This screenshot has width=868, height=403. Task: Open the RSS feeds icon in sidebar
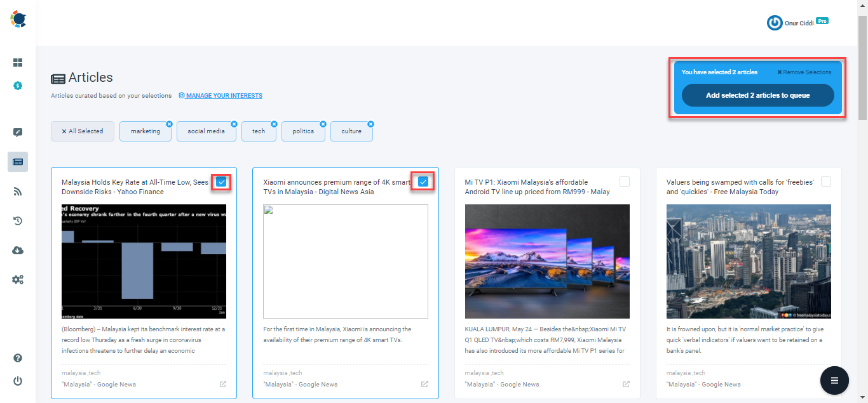click(x=18, y=191)
